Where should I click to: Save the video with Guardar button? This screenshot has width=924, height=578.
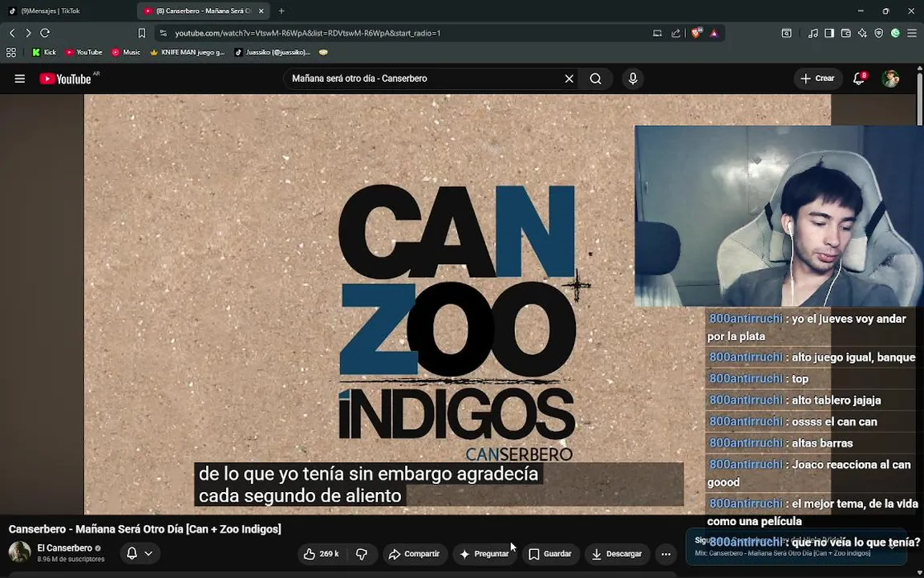pos(549,554)
